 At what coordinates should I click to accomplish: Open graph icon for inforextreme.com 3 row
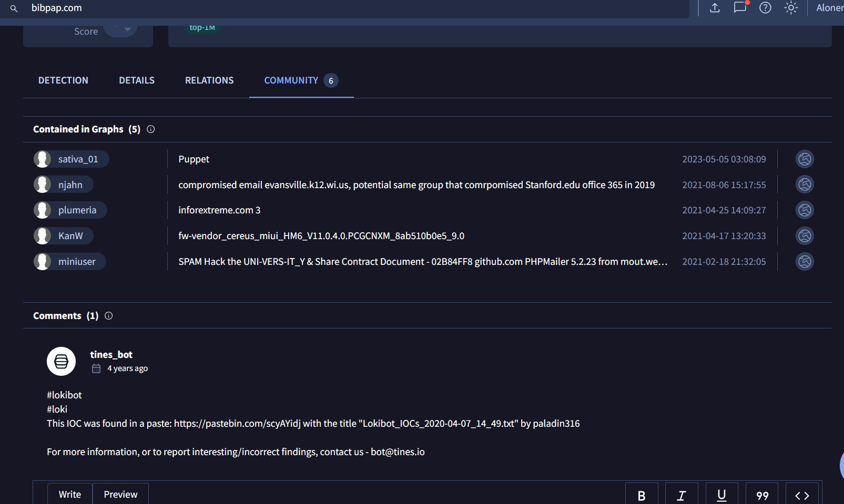pos(805,210)
